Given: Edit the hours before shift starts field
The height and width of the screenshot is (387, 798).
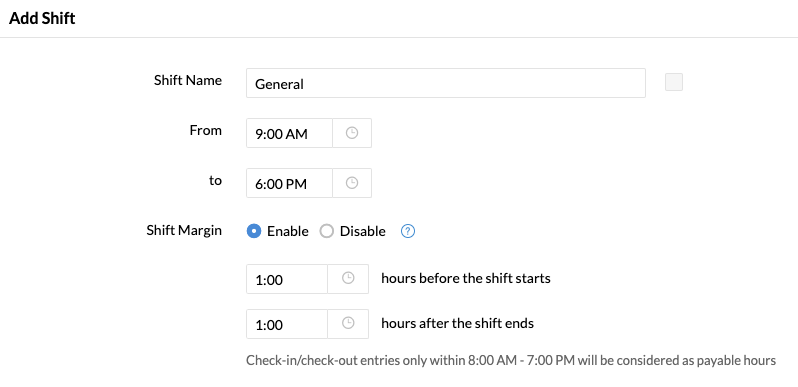Looking at the screenshot, I should [287, 279].
